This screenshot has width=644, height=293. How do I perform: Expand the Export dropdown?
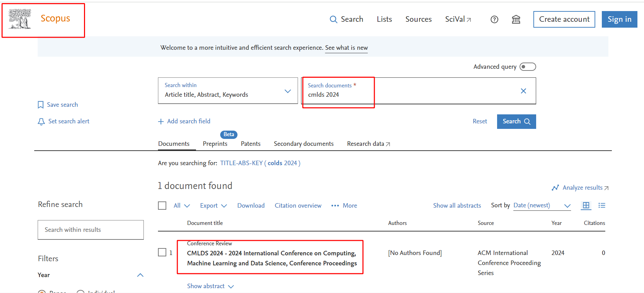pos(213,206)
